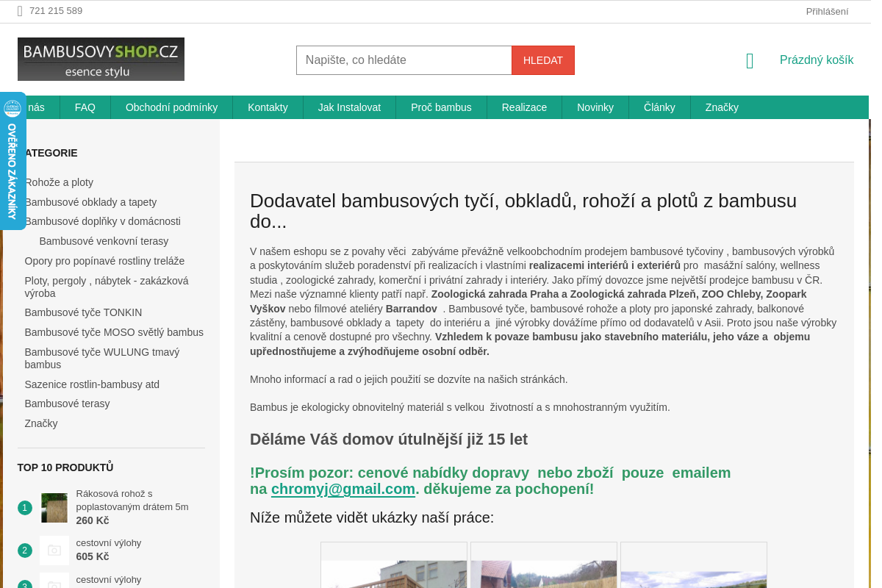Viewport: 882px width, 588px height.
Task: Click the BambusovyShop.cz logo
Action: [x=101, y=59]
